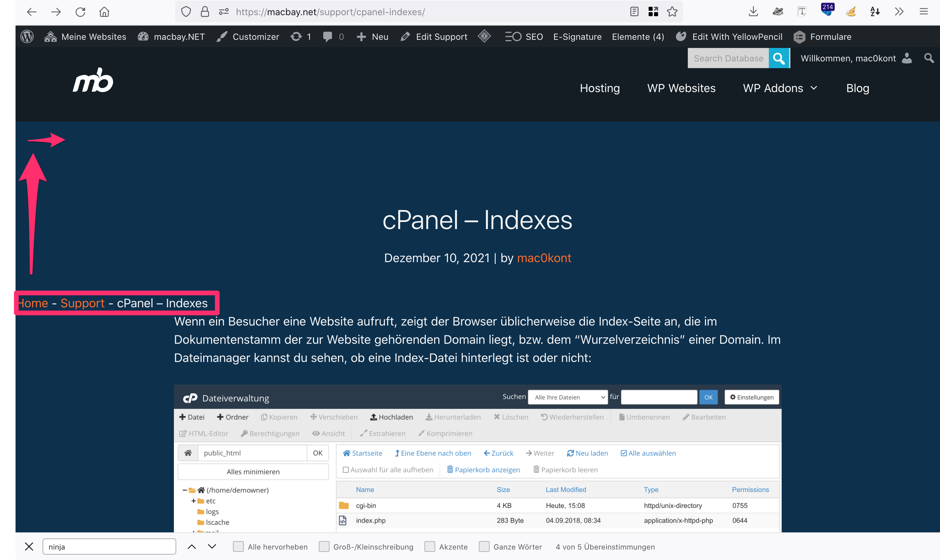Open Meine Websites in admin bar
This screenshot has width=940, height=560.
coord(85,37)
